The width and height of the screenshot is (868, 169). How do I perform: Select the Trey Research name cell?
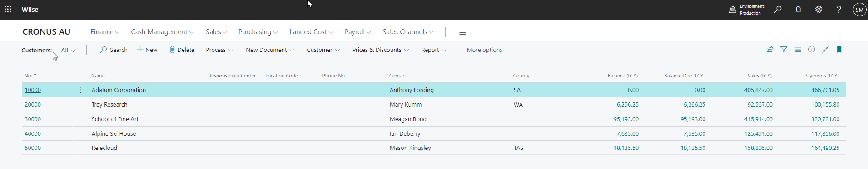coord(109,105)
